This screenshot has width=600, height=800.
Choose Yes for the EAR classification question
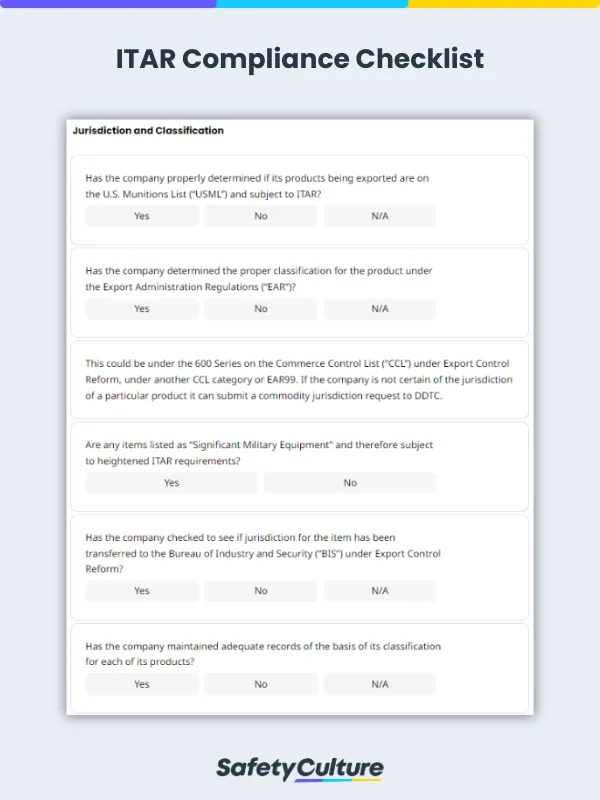(141, 309)
